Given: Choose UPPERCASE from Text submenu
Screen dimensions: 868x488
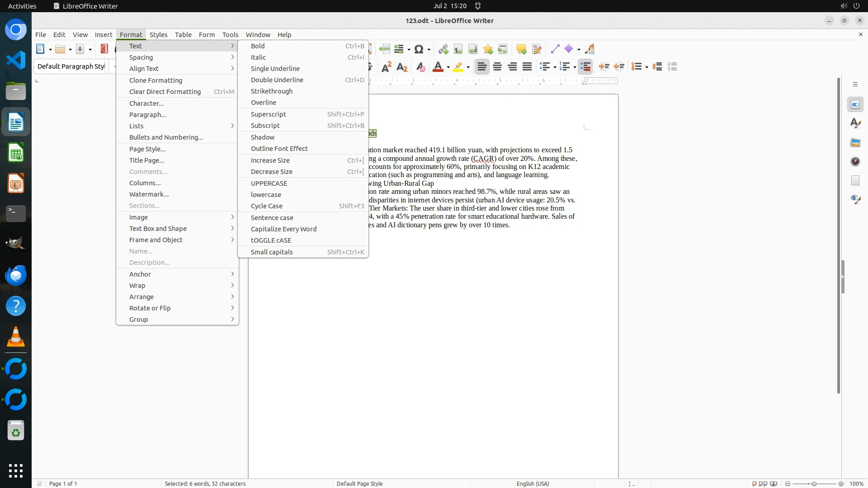Looking at the screenshot, I should 269,183.
